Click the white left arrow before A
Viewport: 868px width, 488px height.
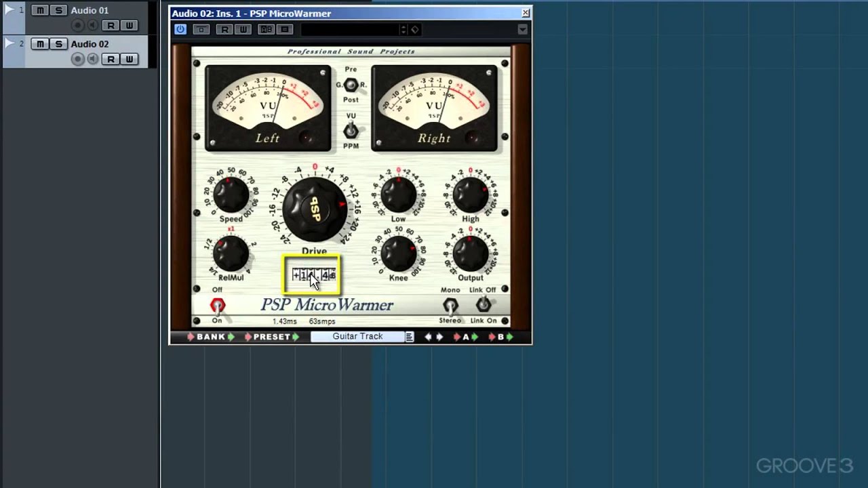tap(428, 337)
